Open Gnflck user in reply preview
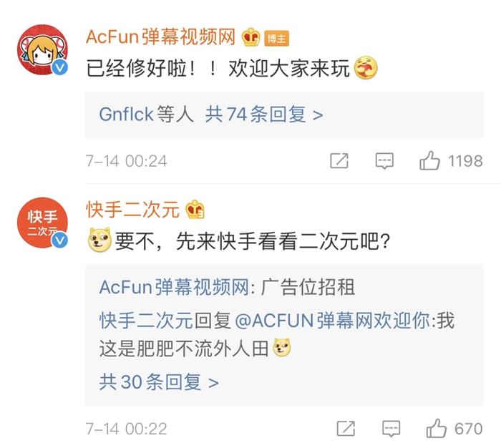 coord(126,115)
